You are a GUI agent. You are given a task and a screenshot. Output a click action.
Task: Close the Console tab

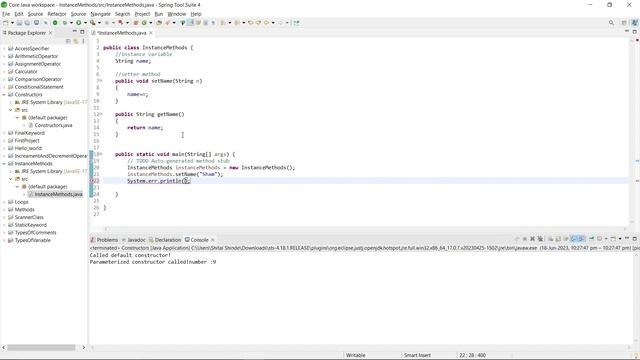213,240
